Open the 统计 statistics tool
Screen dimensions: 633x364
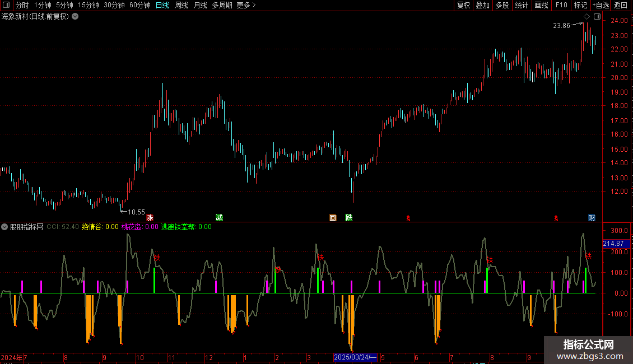pos(522,5)
